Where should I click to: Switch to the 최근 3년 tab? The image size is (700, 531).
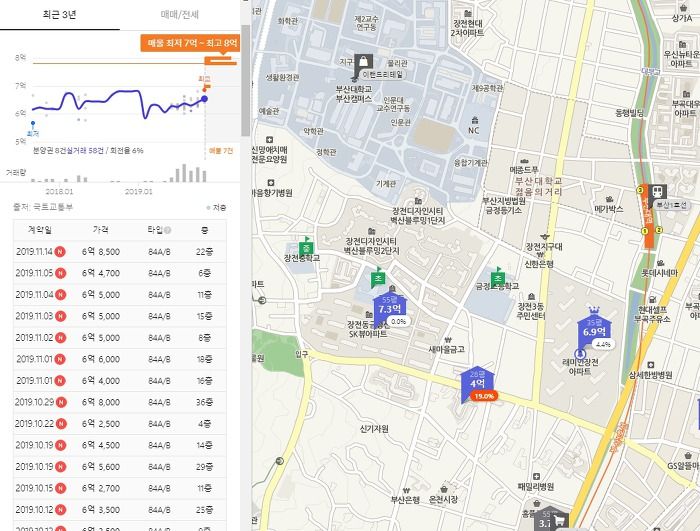click(x=60, y=15)
